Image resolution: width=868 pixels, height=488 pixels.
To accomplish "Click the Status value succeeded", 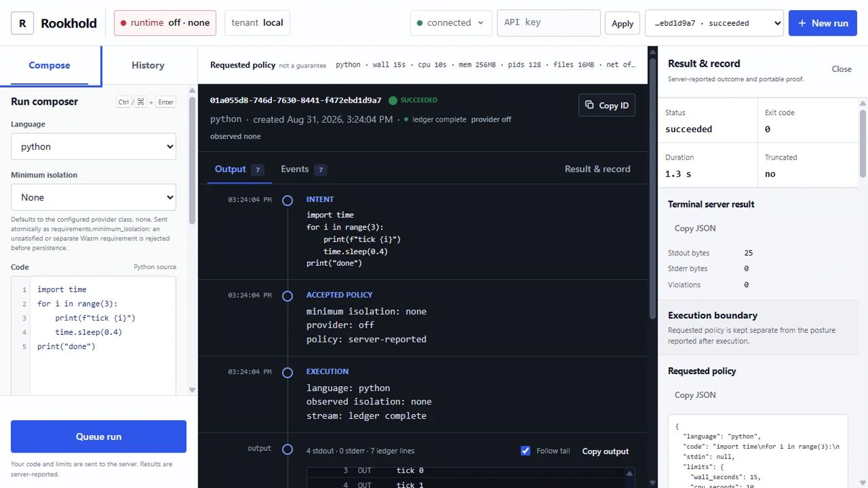I will (x=688, y=129).
